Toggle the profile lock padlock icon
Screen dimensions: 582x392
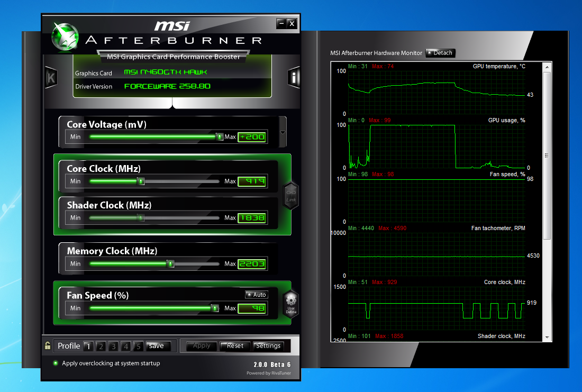pos(48,345)
